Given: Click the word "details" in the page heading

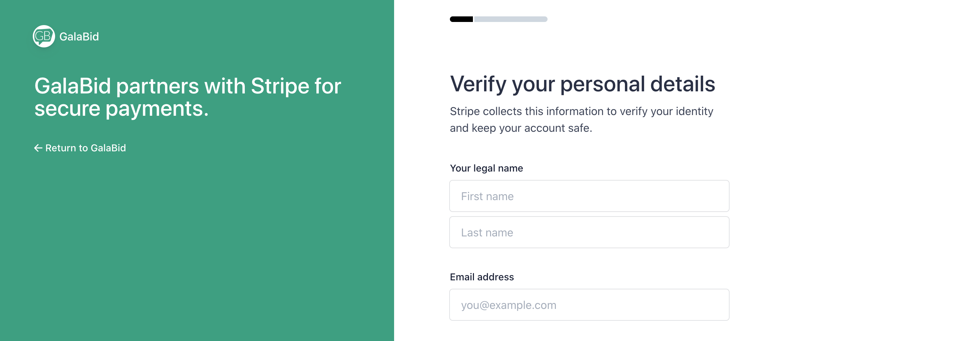Looking at the screenshot, I should pos(683,84).
